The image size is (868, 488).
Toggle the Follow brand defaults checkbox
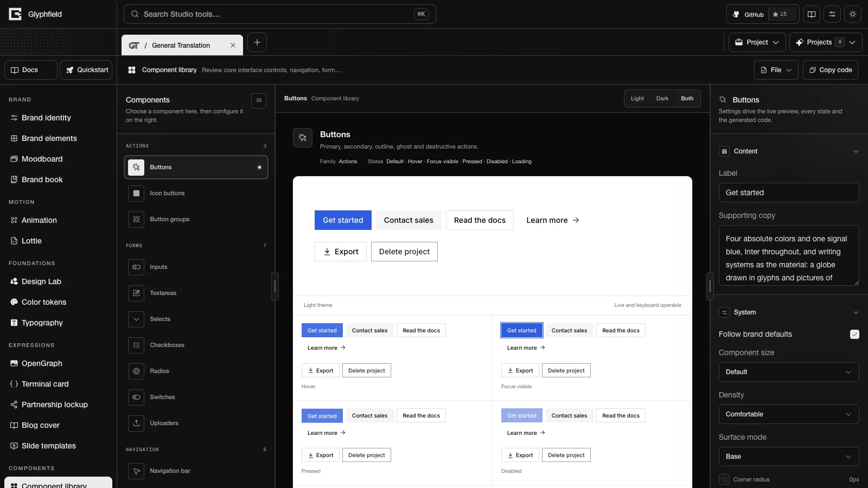[854, 334]
